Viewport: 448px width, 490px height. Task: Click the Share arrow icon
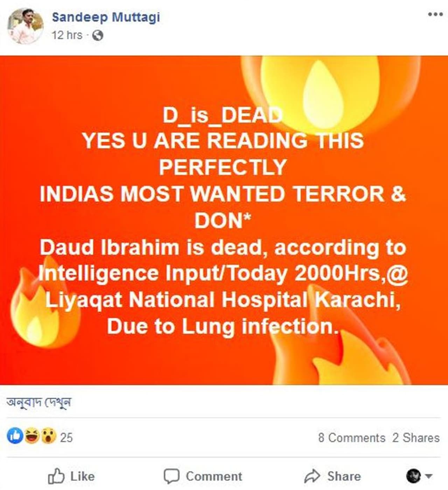312,476
